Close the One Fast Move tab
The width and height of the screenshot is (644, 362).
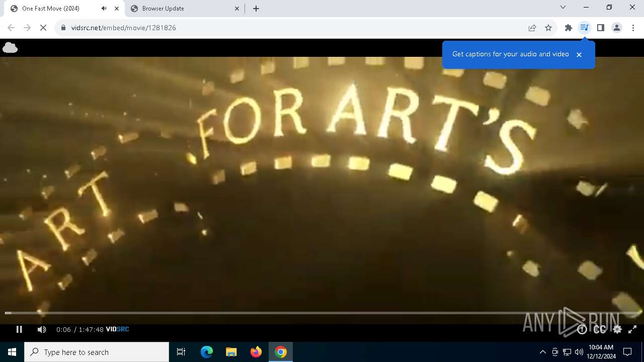pos(117,9)
